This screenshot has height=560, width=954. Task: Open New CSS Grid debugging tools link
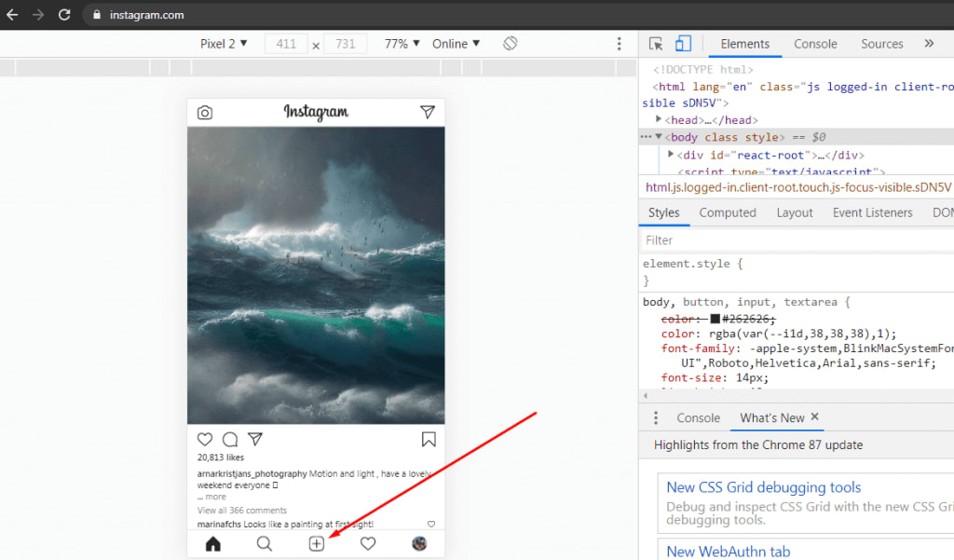(764, 487)
